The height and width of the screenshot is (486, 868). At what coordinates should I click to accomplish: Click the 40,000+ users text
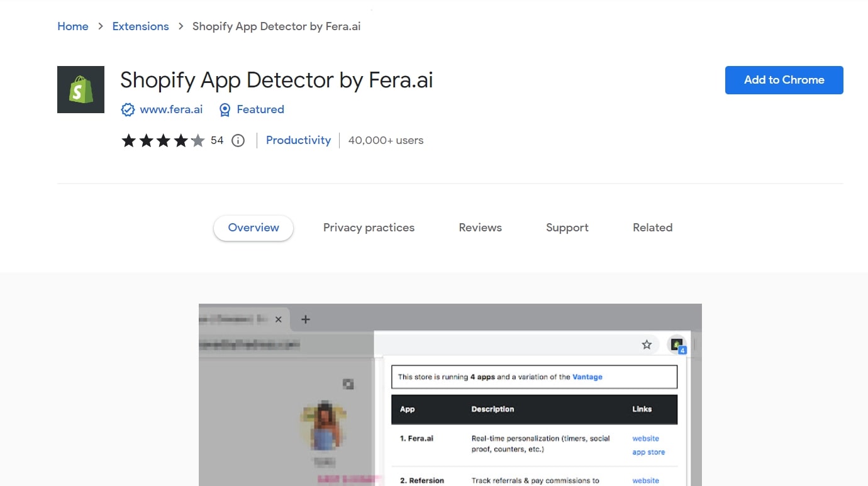point(386,141)
